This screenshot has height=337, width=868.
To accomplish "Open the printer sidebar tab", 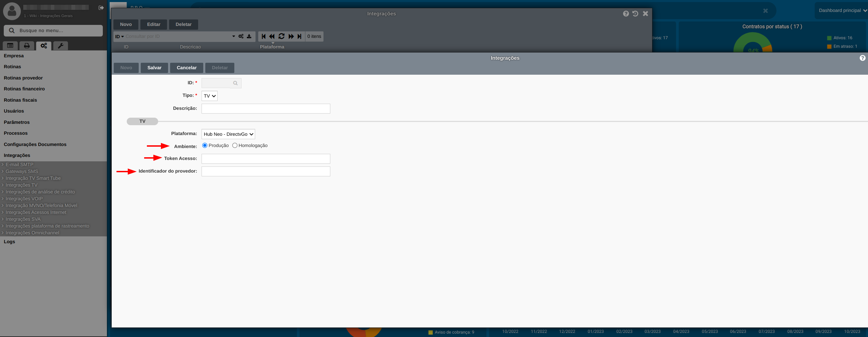I will click(27, 46).
